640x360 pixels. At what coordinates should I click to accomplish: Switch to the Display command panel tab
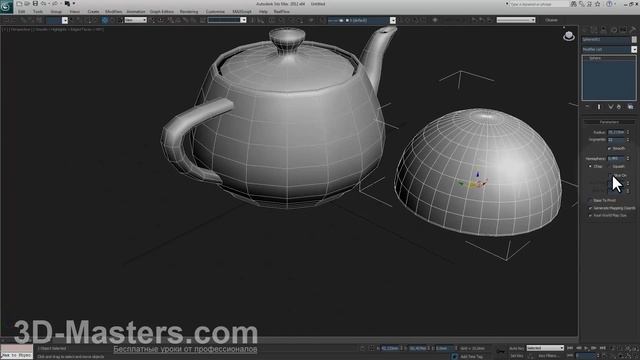(x=623, y=30)
